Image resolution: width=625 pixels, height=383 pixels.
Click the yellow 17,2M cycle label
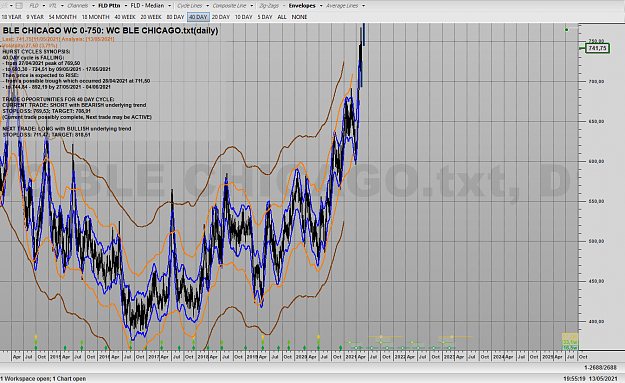tap(570, 336)
